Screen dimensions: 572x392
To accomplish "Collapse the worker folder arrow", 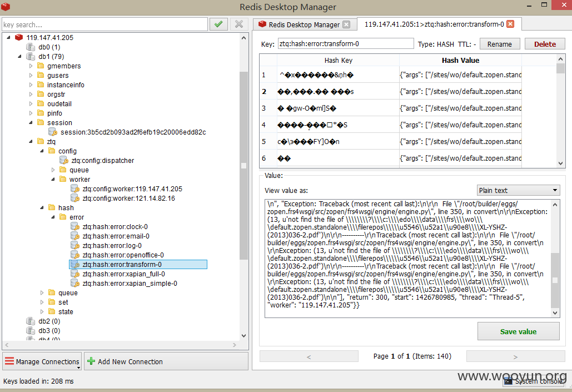I will [x=53, y=179].
